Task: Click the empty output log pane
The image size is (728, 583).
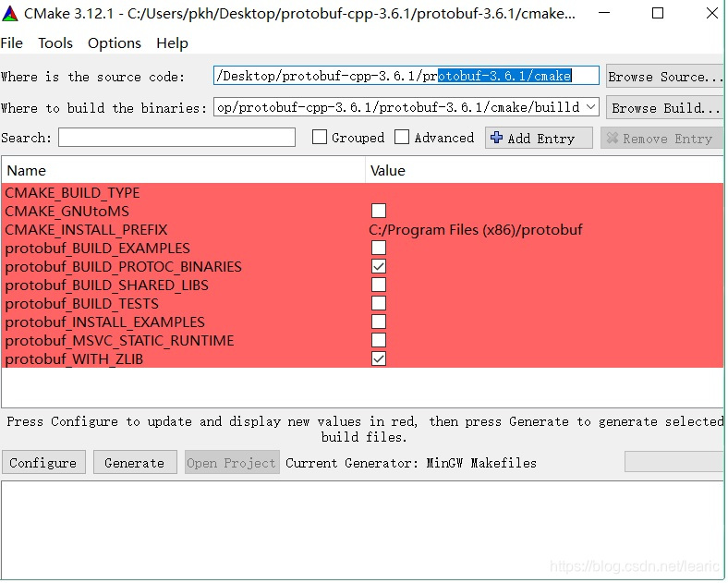Action: coord(362,530)
